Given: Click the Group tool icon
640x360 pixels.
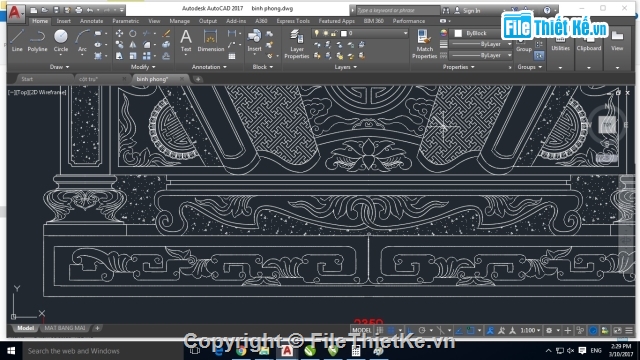Looking at the screenshot, I should click(524, 45).
